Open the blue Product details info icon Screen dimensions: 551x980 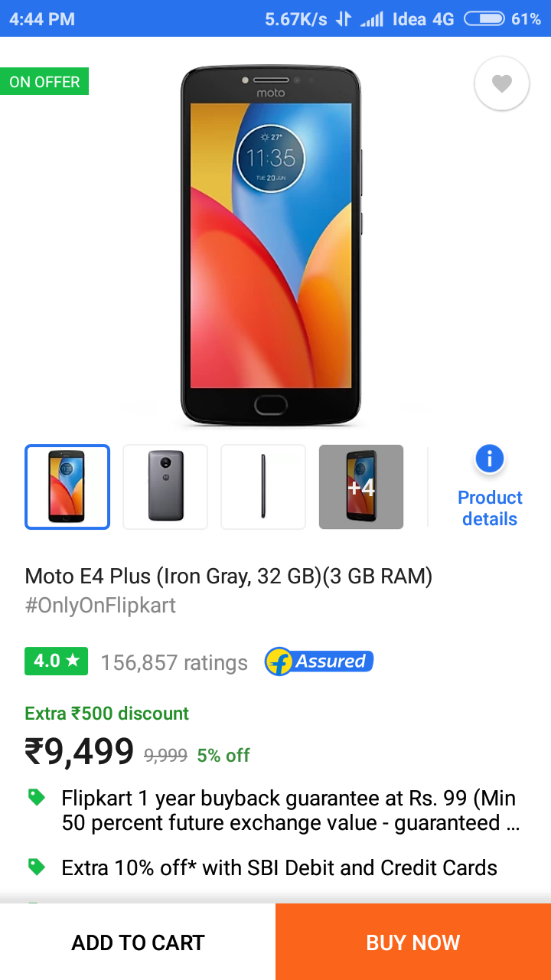(490, 459)
